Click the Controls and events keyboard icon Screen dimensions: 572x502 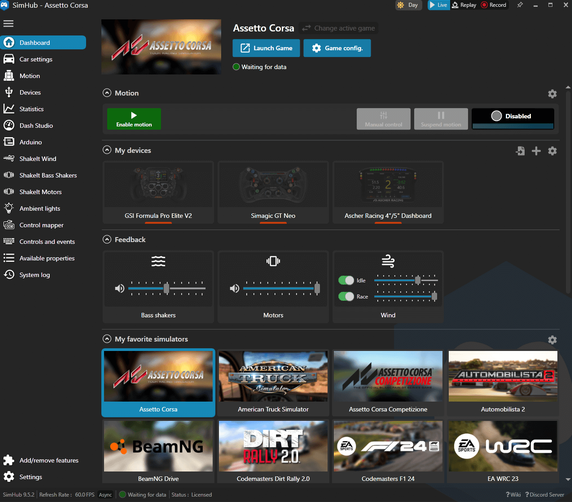(x=9, y=241)
